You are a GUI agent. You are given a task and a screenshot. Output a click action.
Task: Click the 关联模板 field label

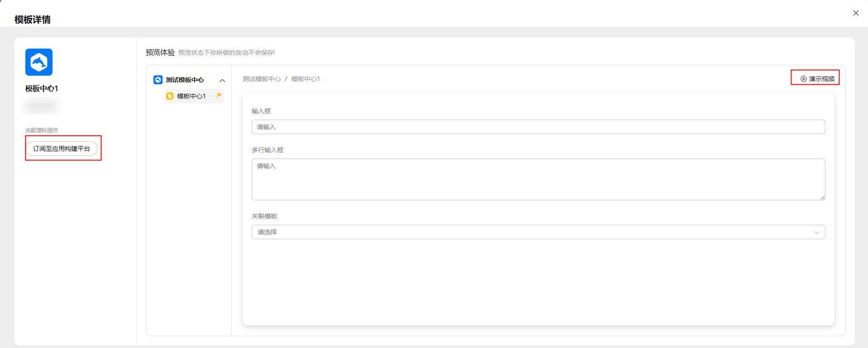264,216
